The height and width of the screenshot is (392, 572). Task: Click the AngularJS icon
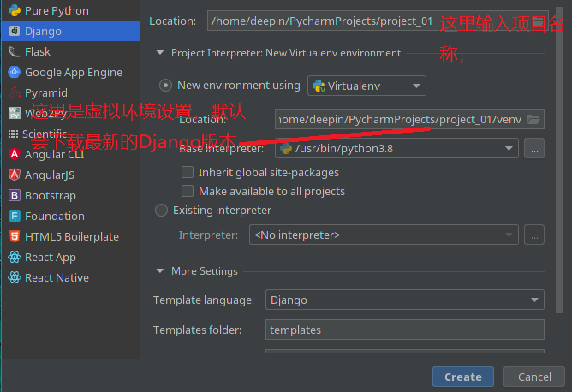point(15,175)
